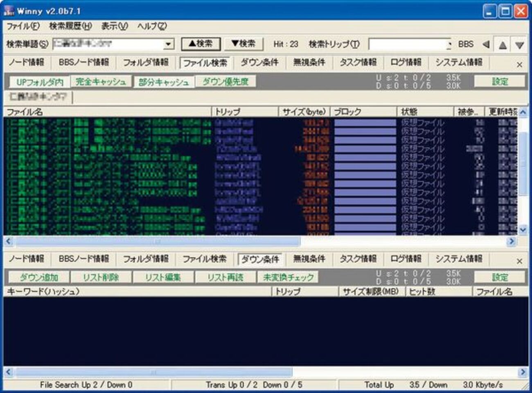The height and width of the screenshot is (393, 532).
Task: Toggle the 部分キャッシュ filter
Action: click(165, 81)
